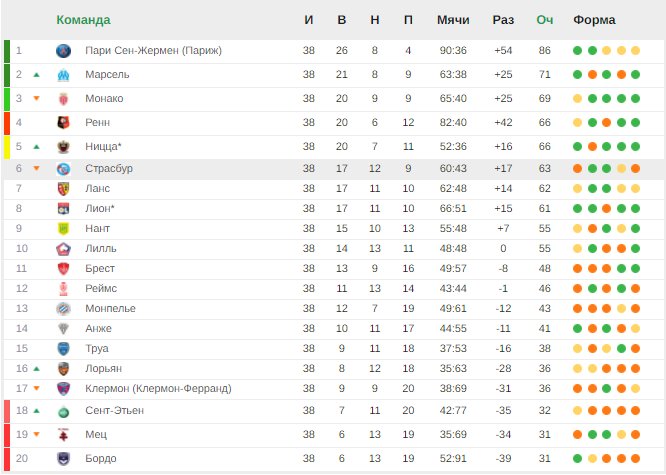Click the orange down arrow beside Мец
666x475 pixels.
coord(37,435)
